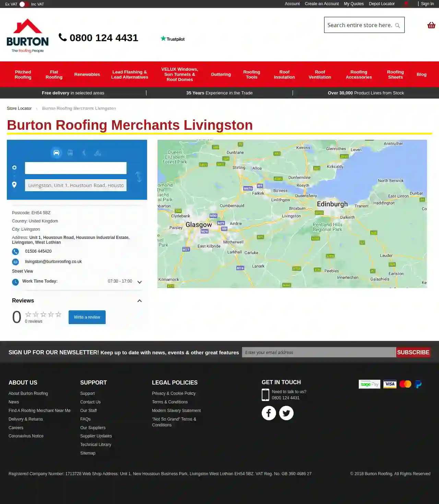Click the Mastercard payment icon
Image resolution: width=439 pixels, height=504 pixels.
pos(405,384)
